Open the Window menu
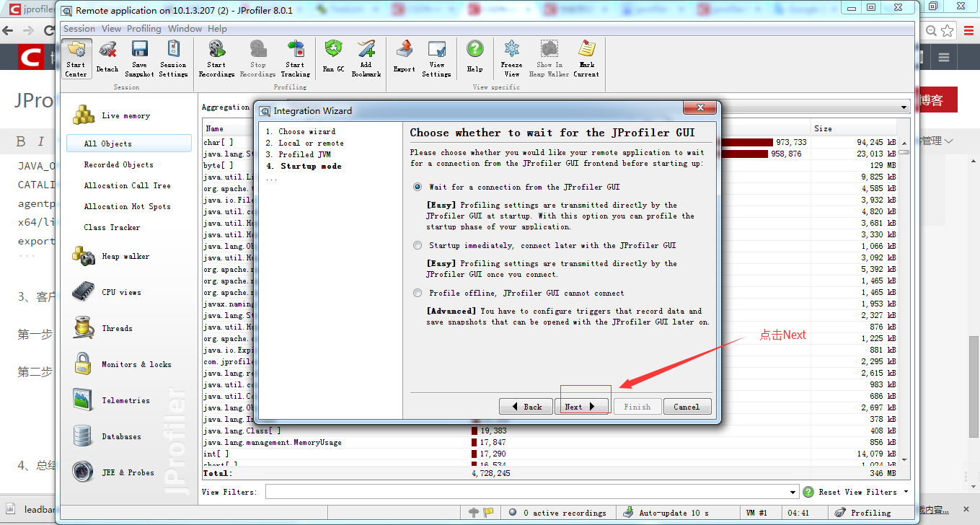This screenshot has width=980, height=525. click(x=185, y=29)
